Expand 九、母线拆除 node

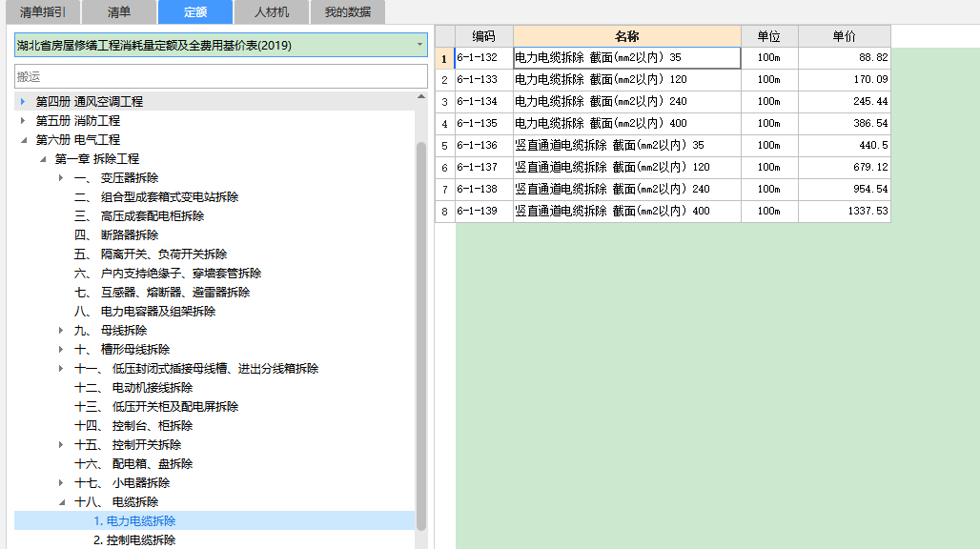(x=61, y=331)
